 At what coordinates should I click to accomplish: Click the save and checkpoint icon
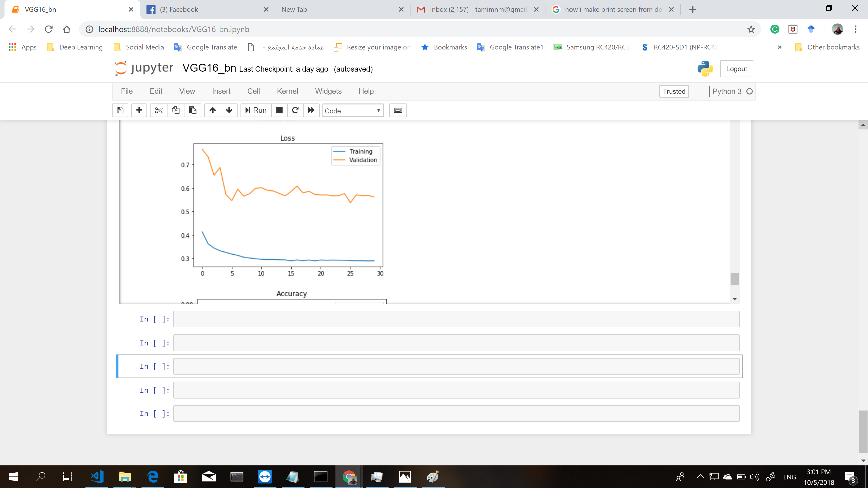120,110
